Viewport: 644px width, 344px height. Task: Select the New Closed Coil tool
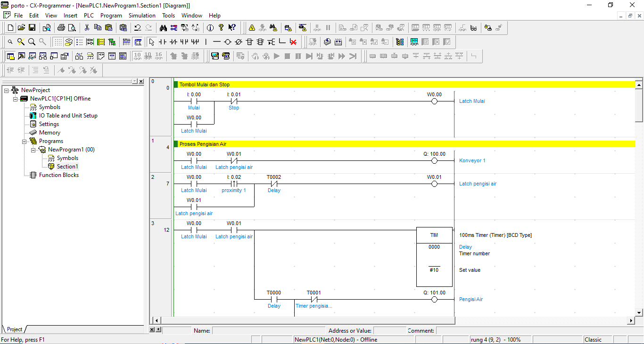(238, 42)
